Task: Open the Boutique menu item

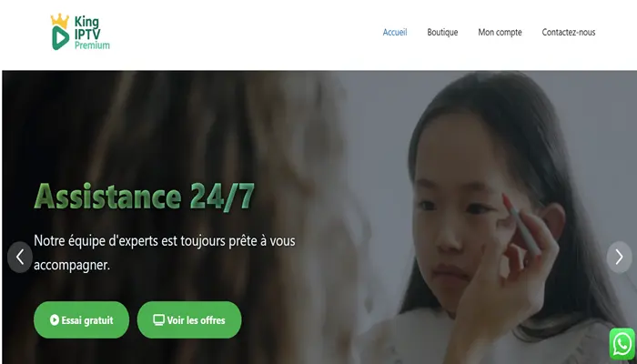Action: coord(442,33)
